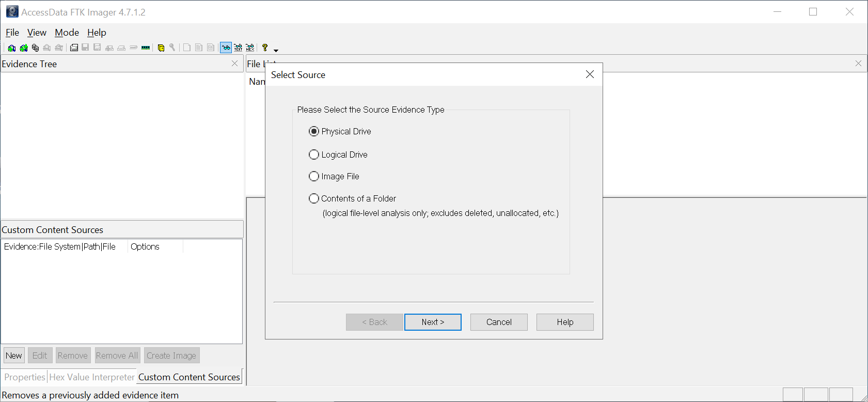Close the Evidence Tree panel
The image size is (868, 402).
[234, 64]
